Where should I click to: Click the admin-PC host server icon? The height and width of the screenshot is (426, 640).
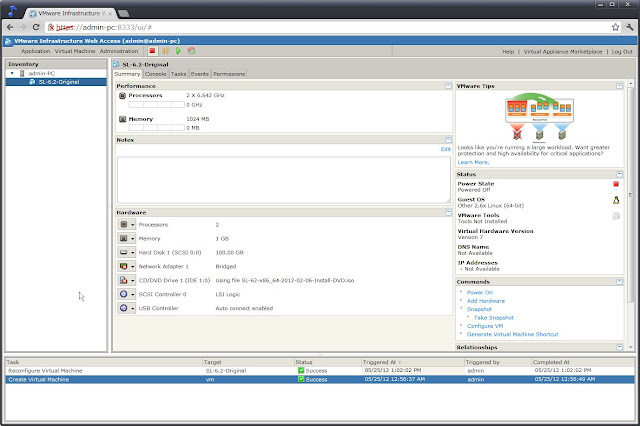22,73
